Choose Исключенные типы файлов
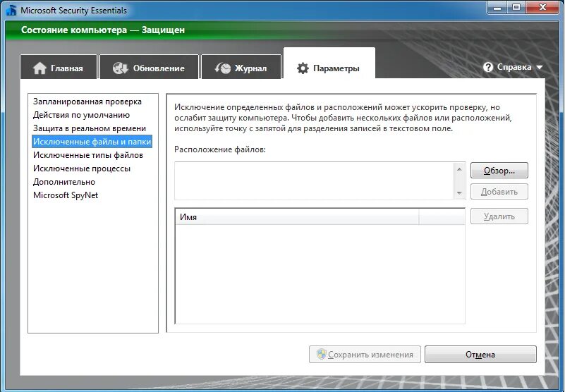 pos(88,155)
